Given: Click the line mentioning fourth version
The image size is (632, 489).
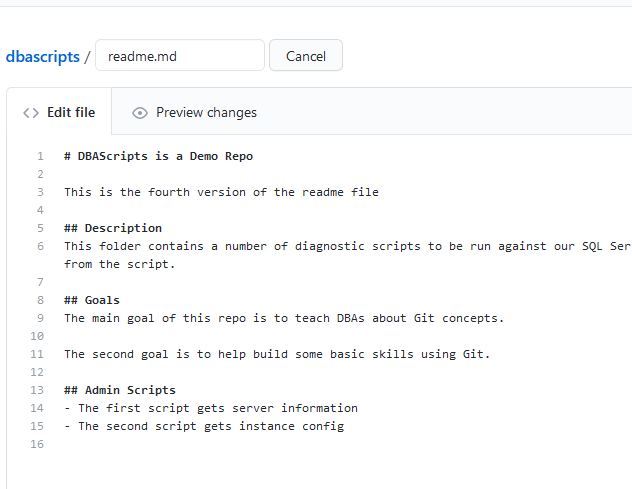Looking at the screenshot, I should coord(221,192).
